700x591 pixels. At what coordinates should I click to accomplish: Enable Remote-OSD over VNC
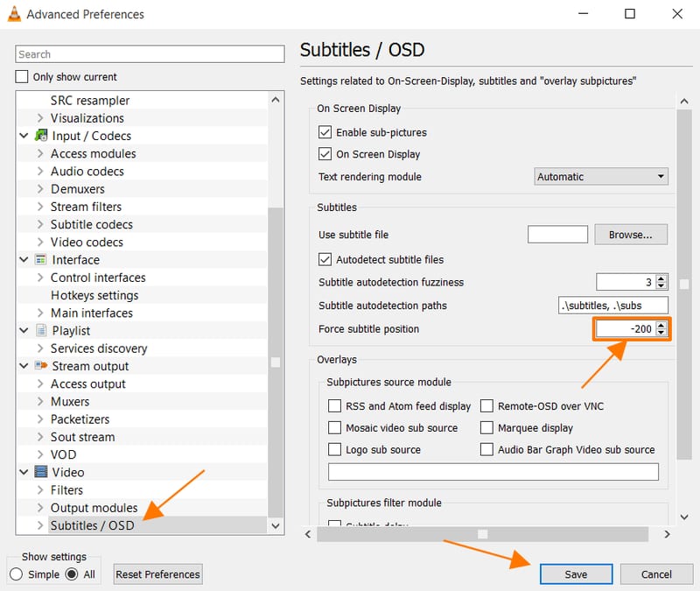486,406
